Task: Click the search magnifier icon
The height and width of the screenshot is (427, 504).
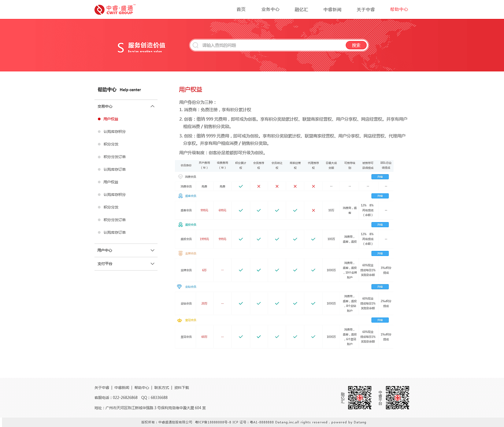Action: [x=196, y=45]
